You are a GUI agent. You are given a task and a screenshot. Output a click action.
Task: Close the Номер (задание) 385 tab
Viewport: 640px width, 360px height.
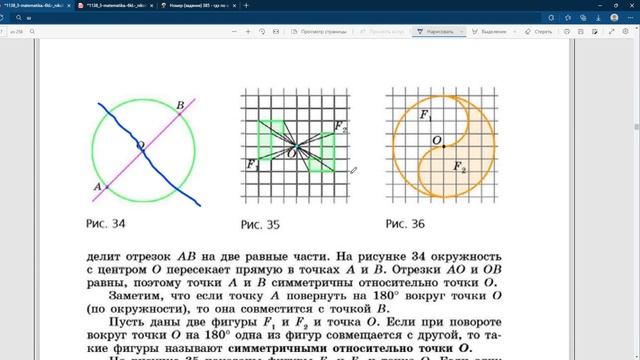tap(234, 6)
